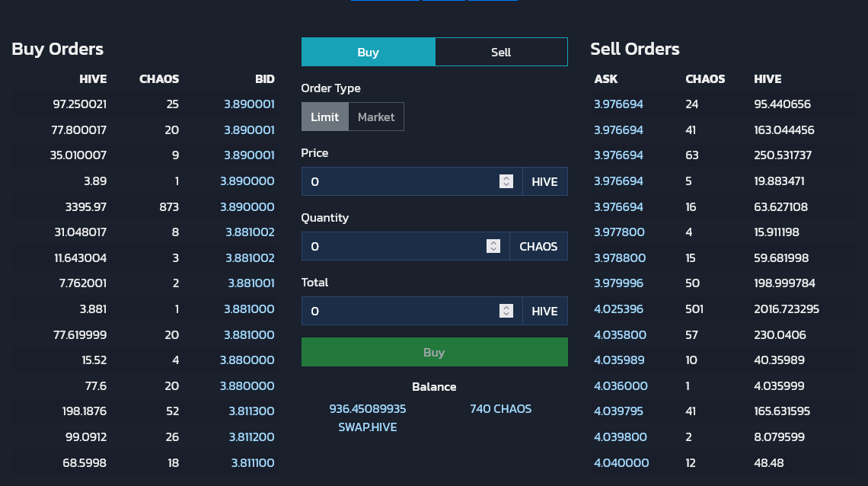Select ask 4.039800
This screenshot has height=486, width=868.
click(620, 436)
